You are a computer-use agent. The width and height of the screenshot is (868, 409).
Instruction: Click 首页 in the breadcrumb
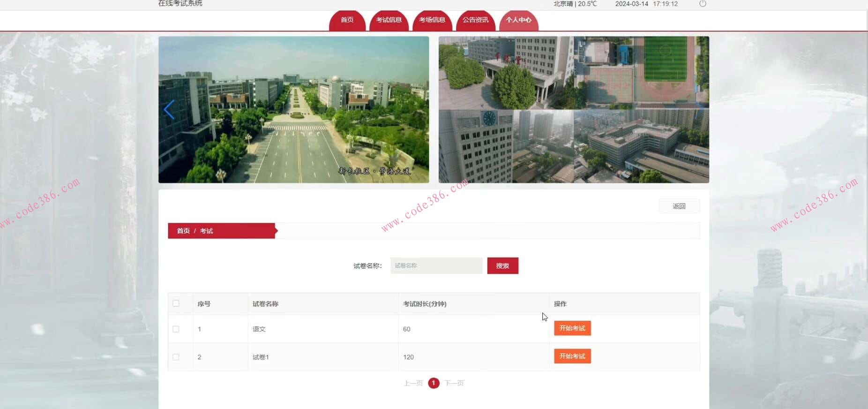[x=183, y=231]
